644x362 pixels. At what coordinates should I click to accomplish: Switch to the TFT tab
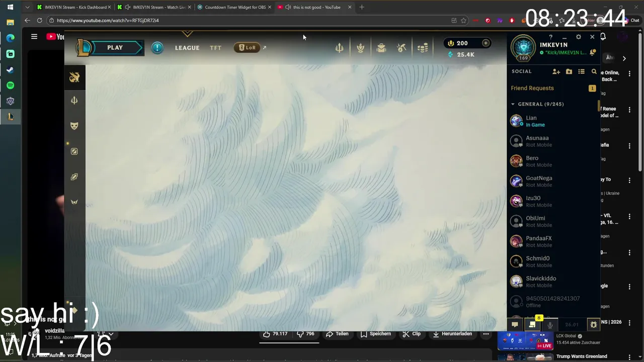[215, 48]
